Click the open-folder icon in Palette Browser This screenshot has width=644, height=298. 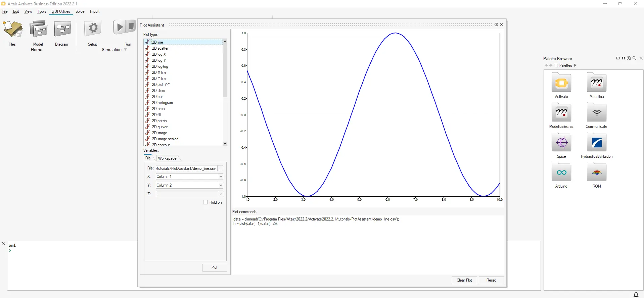[618, 58]
